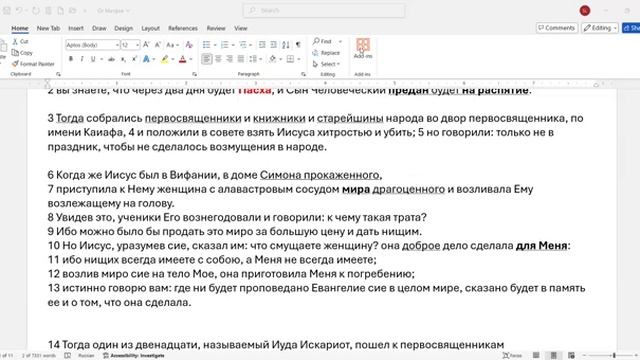Open the Draw tab

point(99,28)
